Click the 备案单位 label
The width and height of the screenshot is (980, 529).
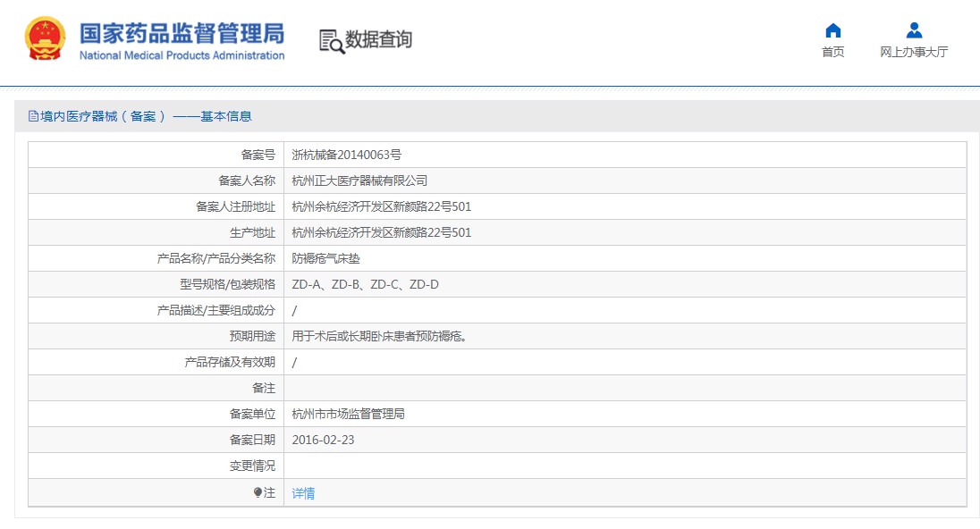[x=252, y=414]
